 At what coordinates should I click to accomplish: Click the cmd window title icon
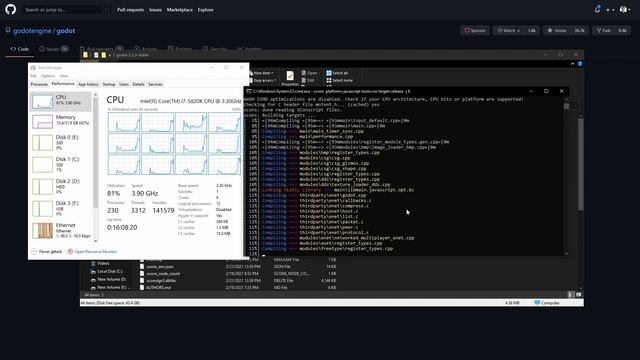249,91
